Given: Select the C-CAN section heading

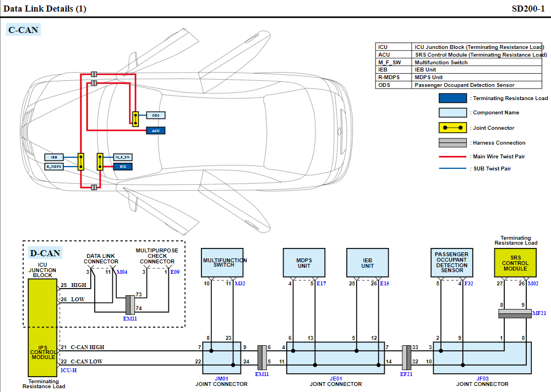Looking at the screenshot, I should pos(23,30).
